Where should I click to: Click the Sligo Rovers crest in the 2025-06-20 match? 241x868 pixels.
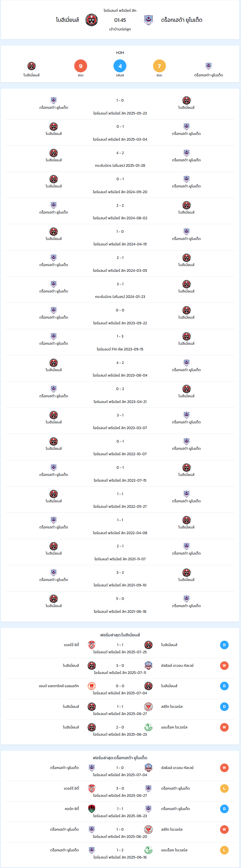pyautogui.click(x=148, y=829)
